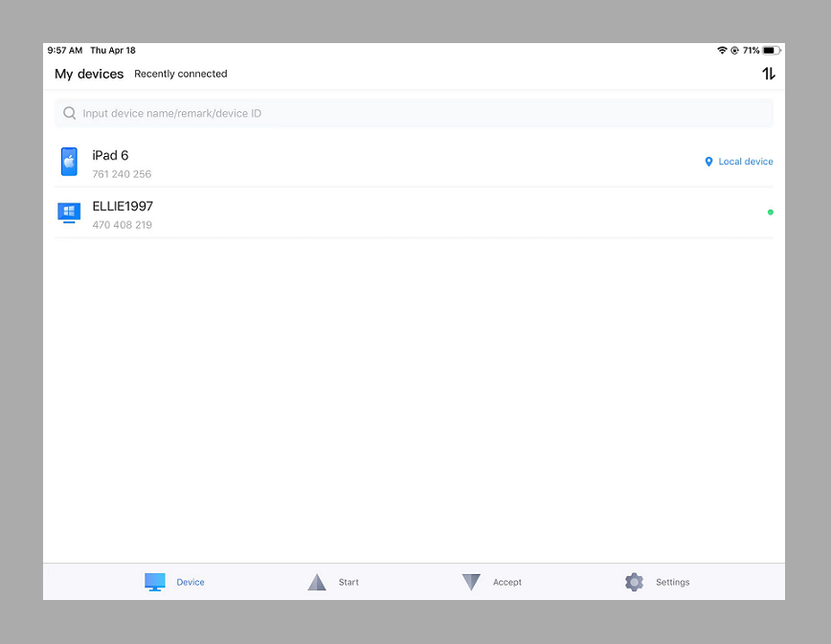Tap the Accept inverted triangle icon
This screenshot has width=831, height=644.
[x=471, y=582]
